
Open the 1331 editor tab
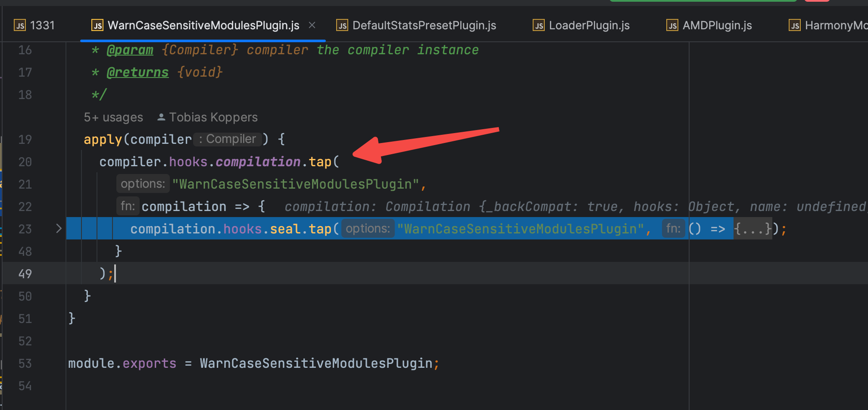point(42,26)
